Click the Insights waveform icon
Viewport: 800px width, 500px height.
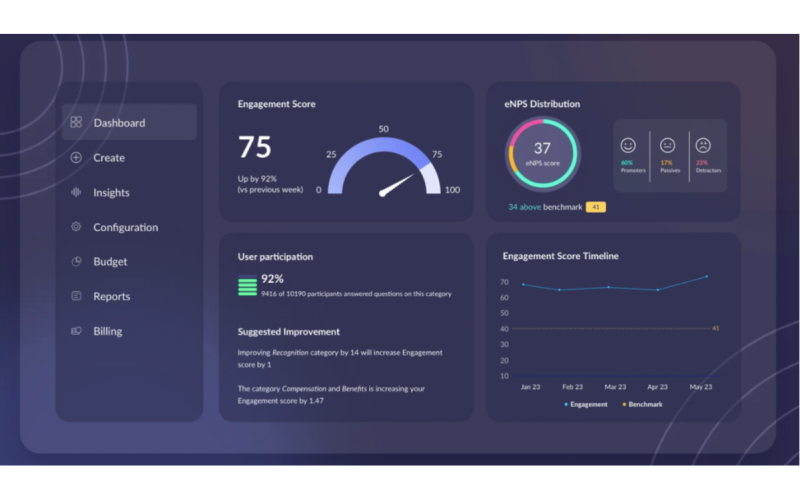(x=76, y=192)
